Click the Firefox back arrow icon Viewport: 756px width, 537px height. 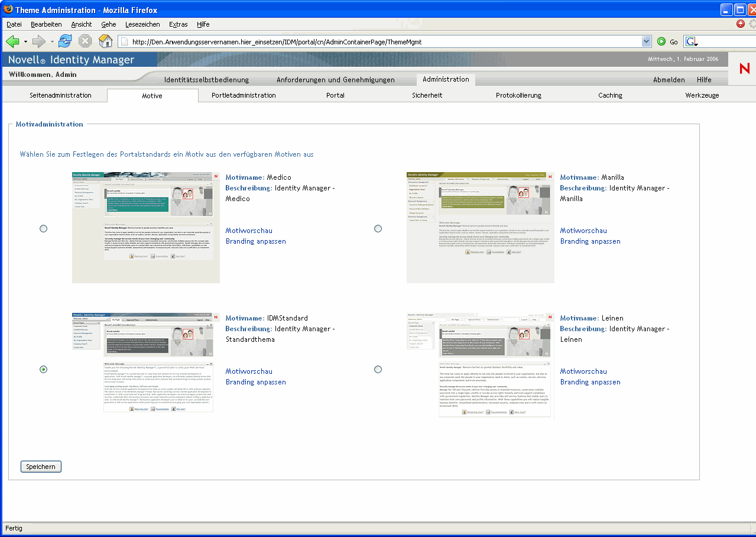[x=12, y=41]
